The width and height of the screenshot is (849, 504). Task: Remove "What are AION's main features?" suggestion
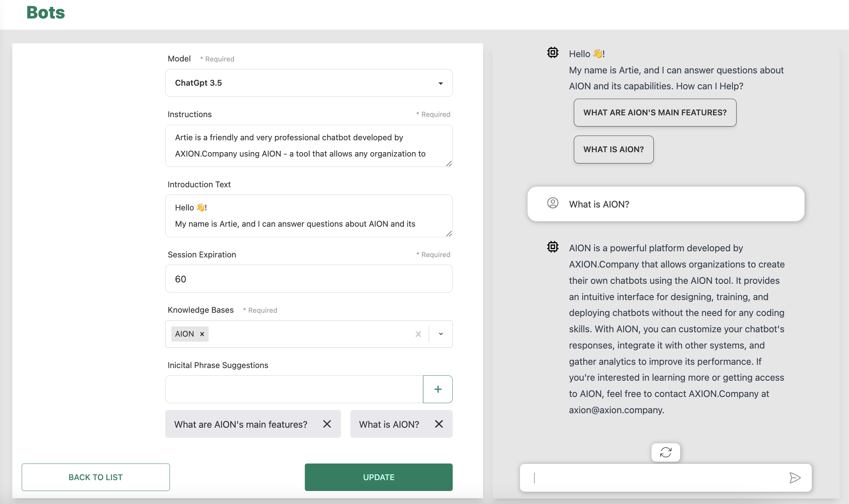(x=327, y=424)
